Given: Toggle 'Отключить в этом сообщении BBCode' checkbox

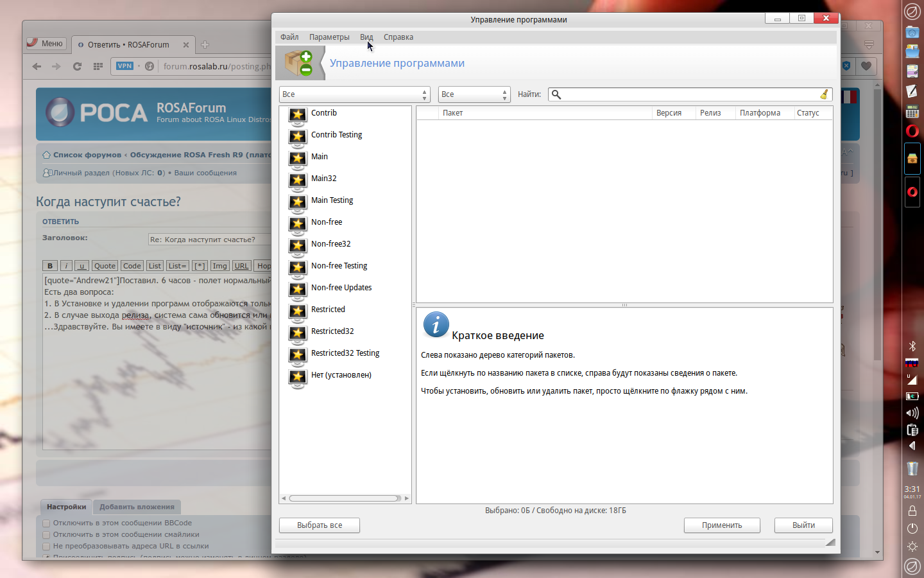Looking at the screenshot, I should pyautogui.click(x=46, y=523).
